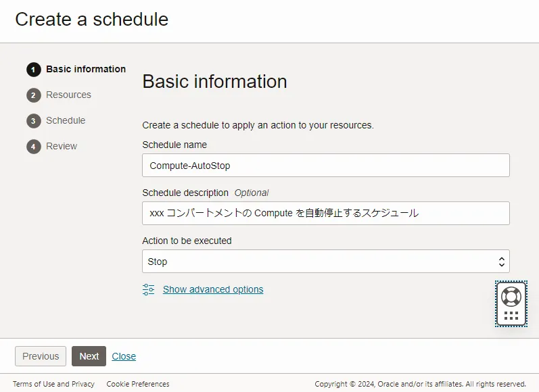Click the Previous button
The image size is (539, 392).
click(x=41, y=356)
